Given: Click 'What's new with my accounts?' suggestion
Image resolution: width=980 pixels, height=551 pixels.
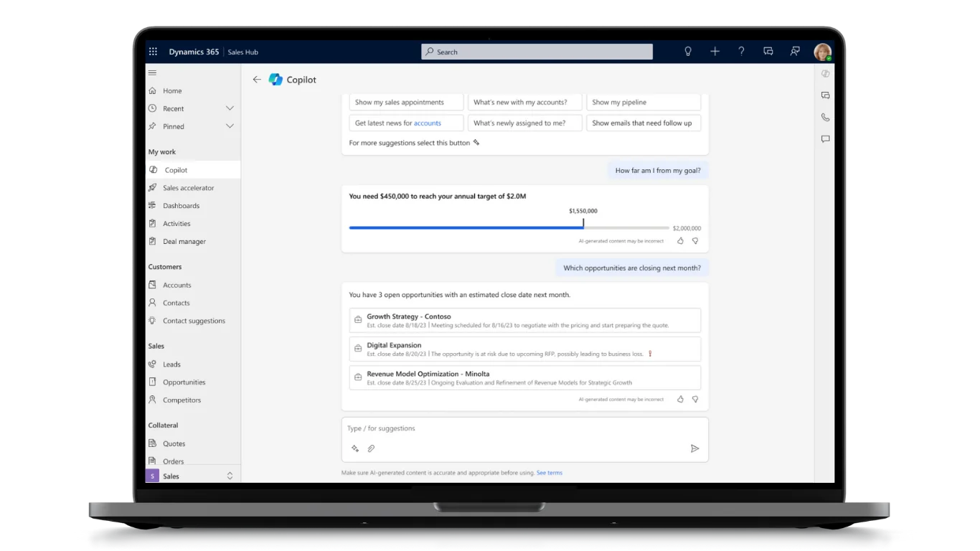Looking at the screenshot, I should [x=524, y=103].
